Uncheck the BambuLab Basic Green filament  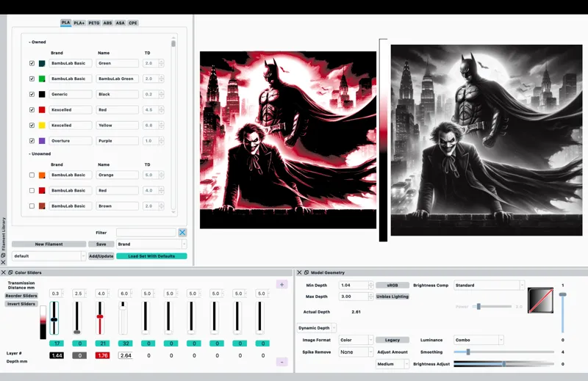pos(32,63)
